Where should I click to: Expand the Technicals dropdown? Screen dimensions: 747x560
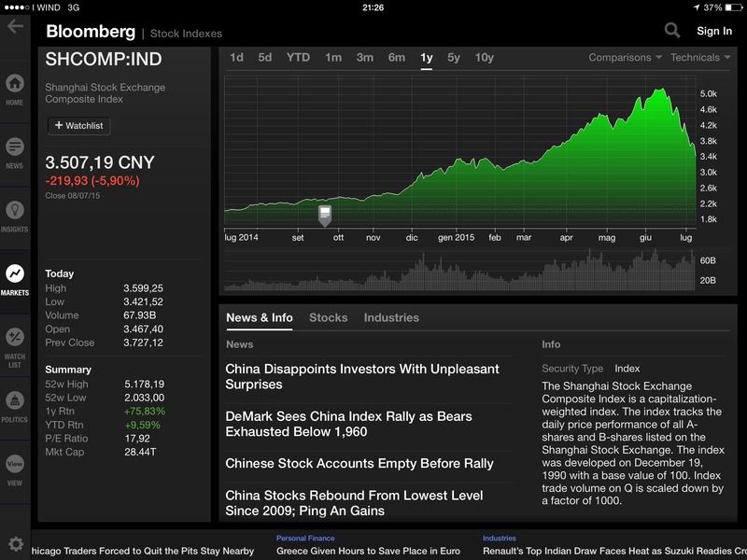point(700,58)
